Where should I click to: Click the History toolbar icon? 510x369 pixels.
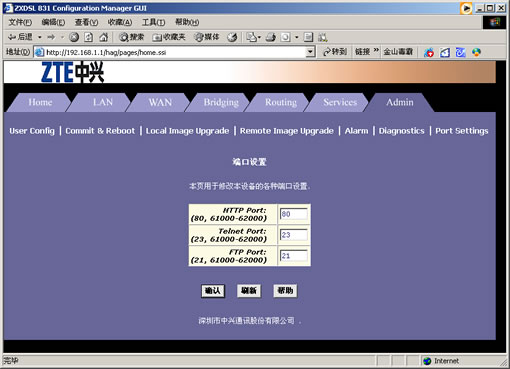(232, 37)
